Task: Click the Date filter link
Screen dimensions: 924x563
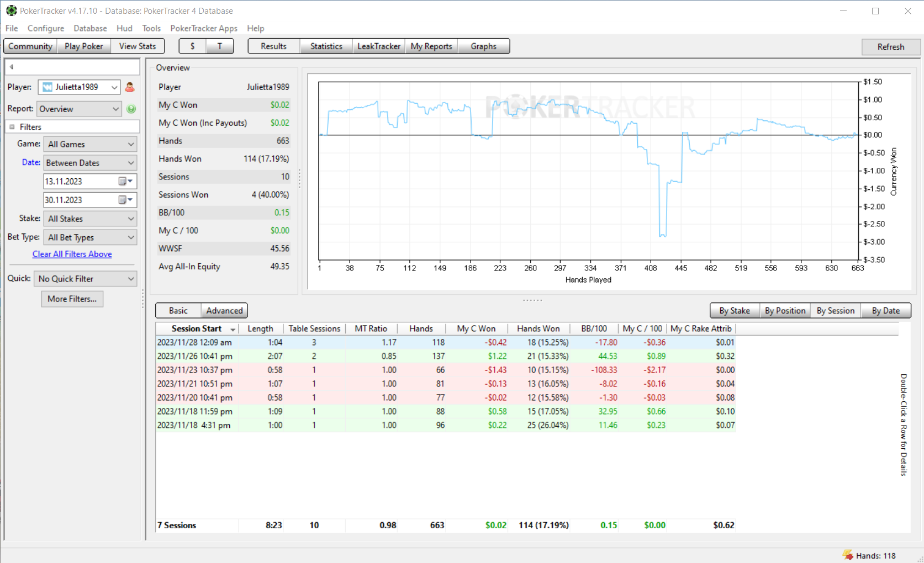Action: [31, 162]
